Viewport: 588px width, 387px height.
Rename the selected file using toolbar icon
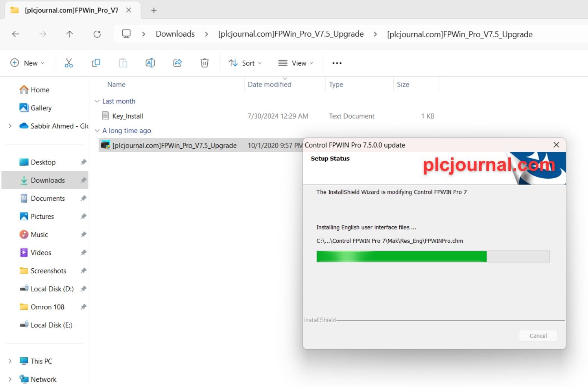point(150,63)
